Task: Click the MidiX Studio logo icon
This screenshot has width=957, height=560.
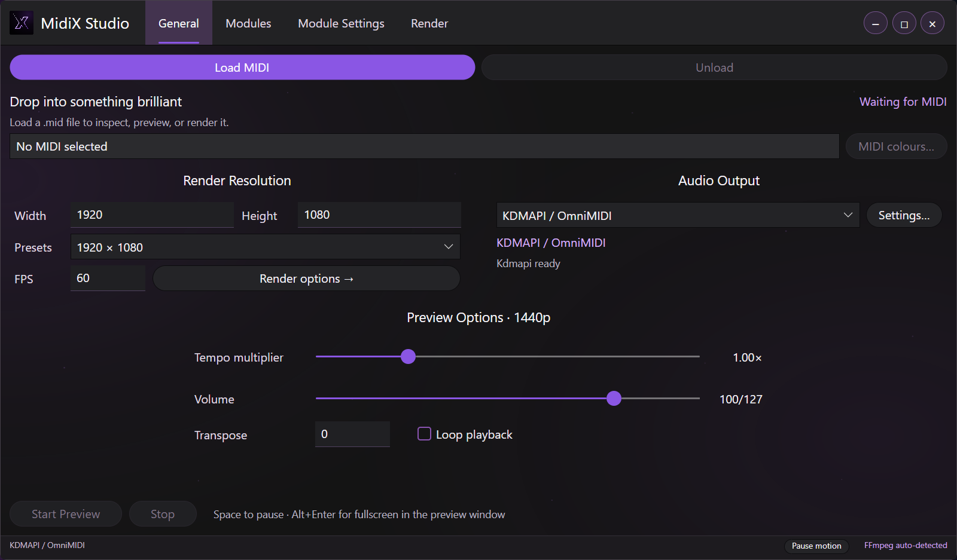Action: coord(22,23)
